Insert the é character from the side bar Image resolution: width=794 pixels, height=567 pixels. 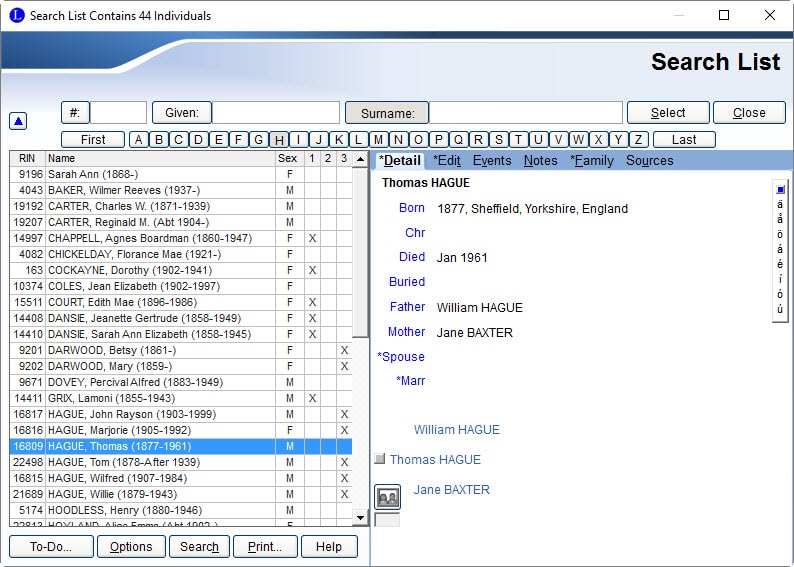tap(780, 264)
